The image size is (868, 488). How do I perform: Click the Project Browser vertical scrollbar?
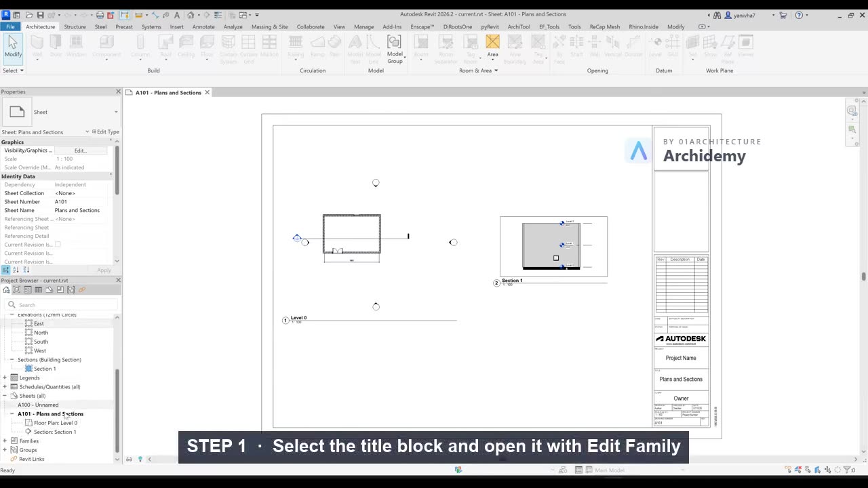point(118,410)
